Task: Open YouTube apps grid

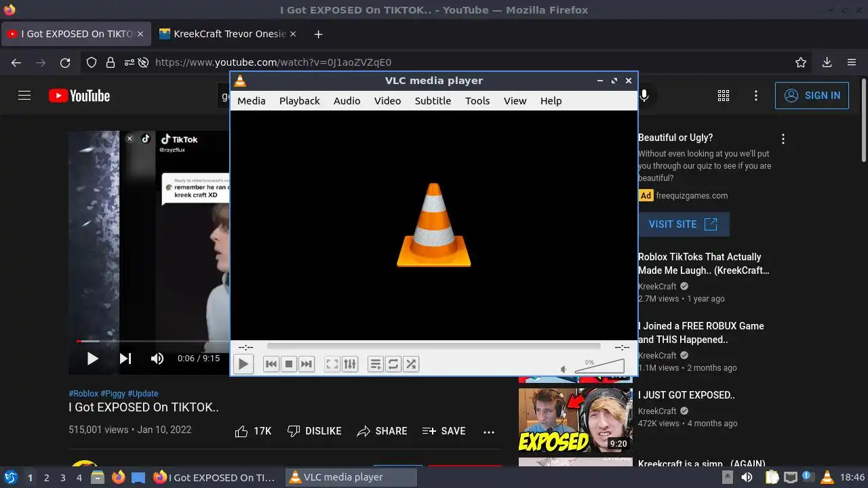Action: click(x=724, y=96)
